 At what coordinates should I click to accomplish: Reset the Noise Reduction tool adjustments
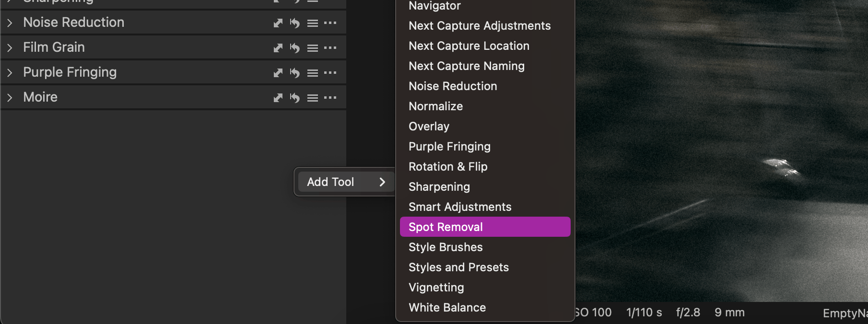[294, 23]
